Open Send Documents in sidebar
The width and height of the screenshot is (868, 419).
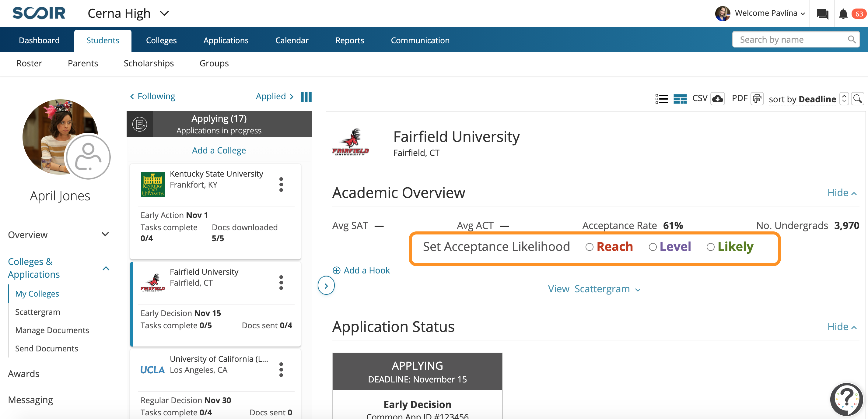coord(47,348)
